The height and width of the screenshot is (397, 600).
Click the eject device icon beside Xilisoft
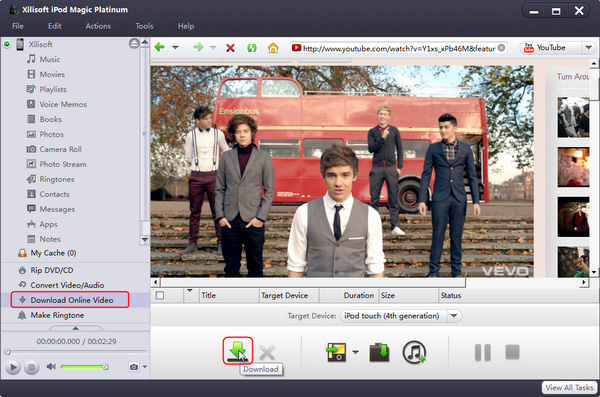134,44
